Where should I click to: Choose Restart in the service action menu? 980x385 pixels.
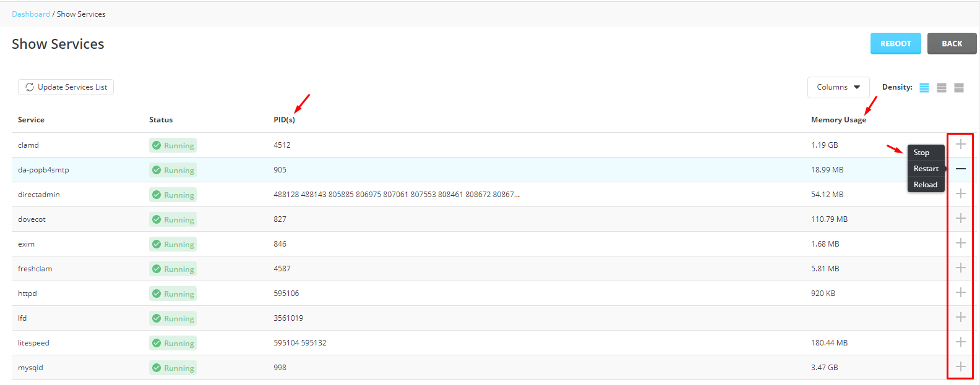click(926, 169)
